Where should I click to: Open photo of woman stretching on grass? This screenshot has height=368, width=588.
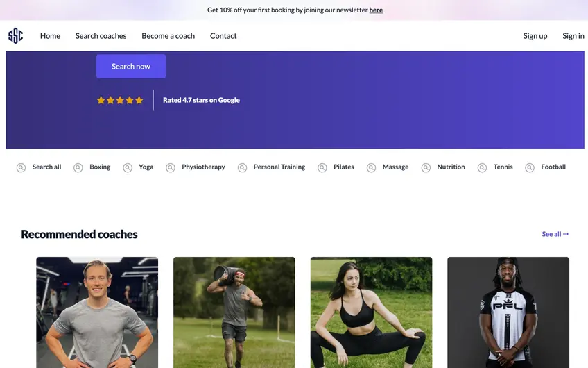click(x=371, y=312)
